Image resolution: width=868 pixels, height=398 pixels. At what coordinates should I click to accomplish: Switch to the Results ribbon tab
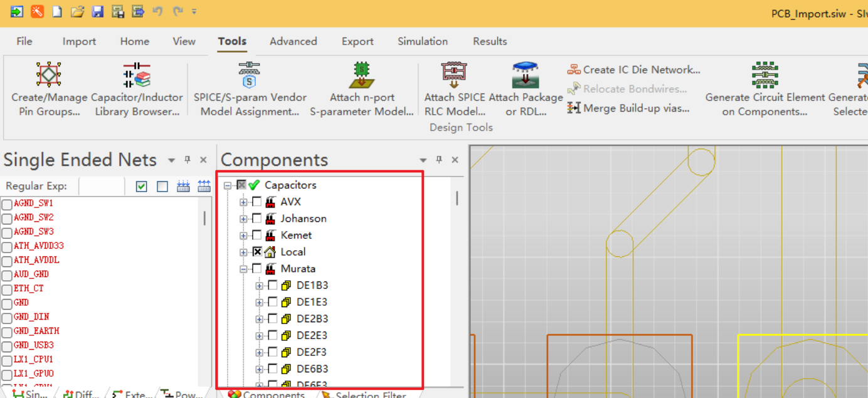(x=490, y=41)
